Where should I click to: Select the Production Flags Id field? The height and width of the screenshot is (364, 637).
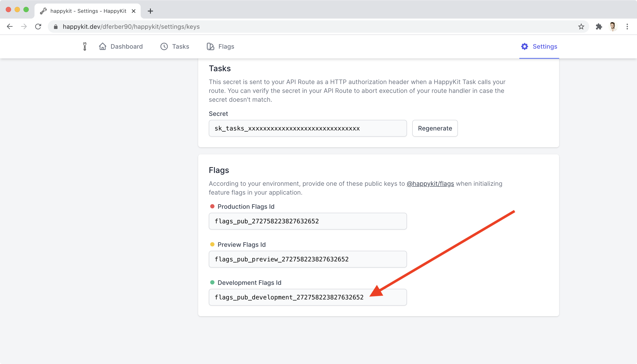(308, 221)
